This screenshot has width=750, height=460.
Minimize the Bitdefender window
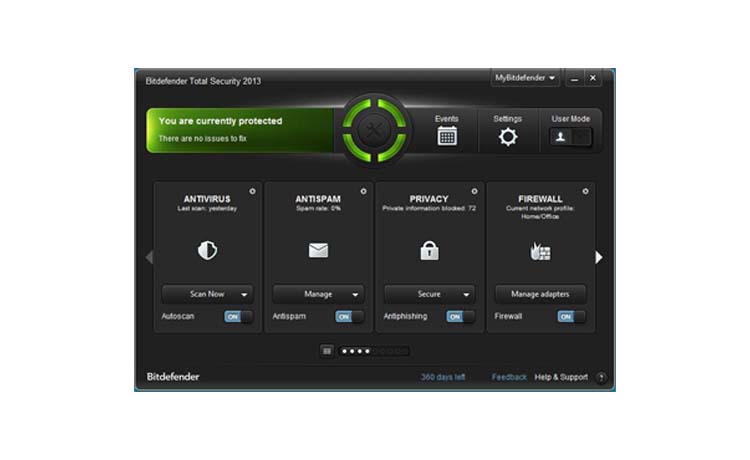tap(574, 78)
